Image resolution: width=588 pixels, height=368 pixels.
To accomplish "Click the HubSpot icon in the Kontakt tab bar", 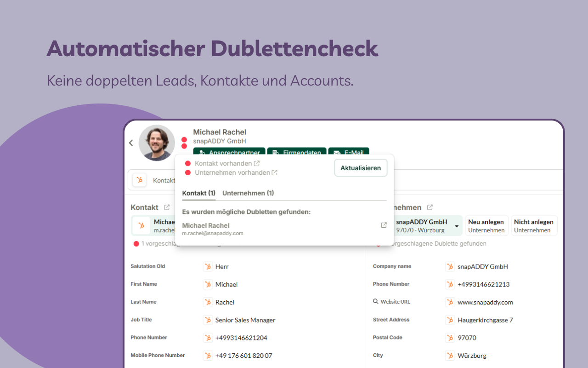I will (140, 180).
